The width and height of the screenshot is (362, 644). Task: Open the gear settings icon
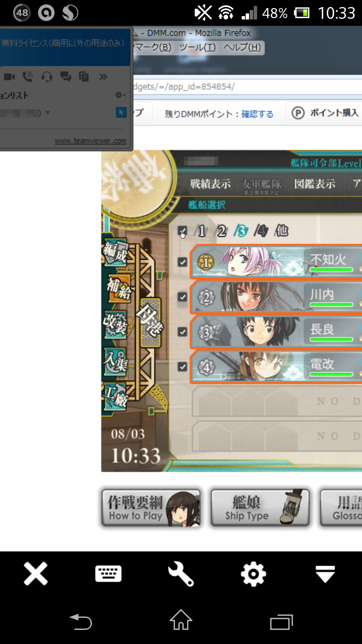pyautogui.click(x=253, y=574)
